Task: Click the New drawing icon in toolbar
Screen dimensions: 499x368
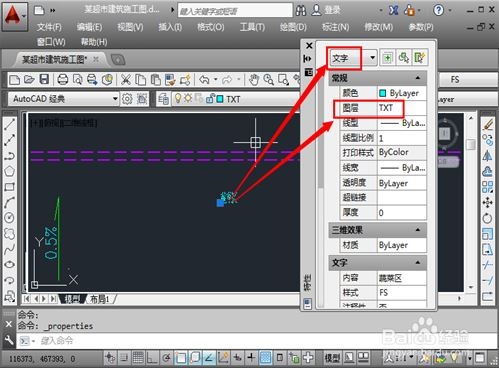Action: pyautogui.click(x=14, y=80)
